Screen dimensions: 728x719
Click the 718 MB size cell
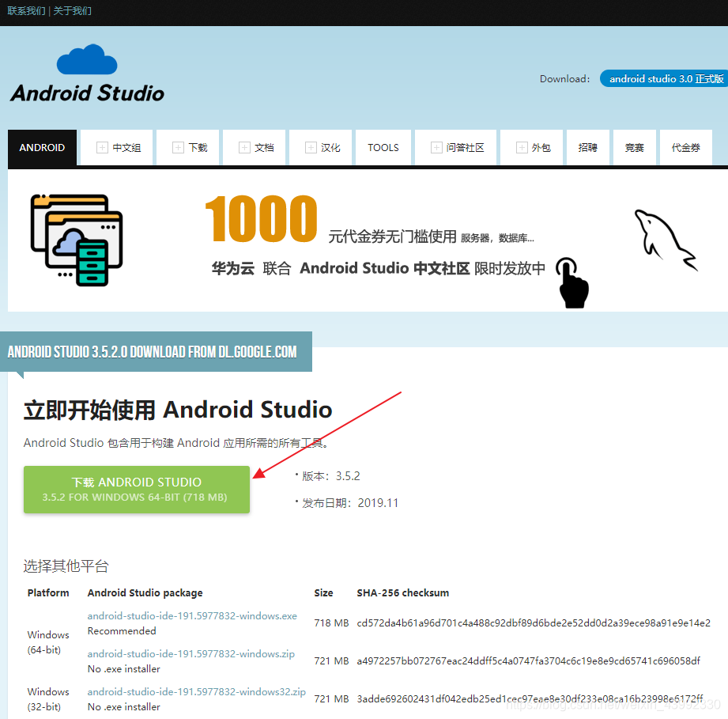(x=331, y=623)
